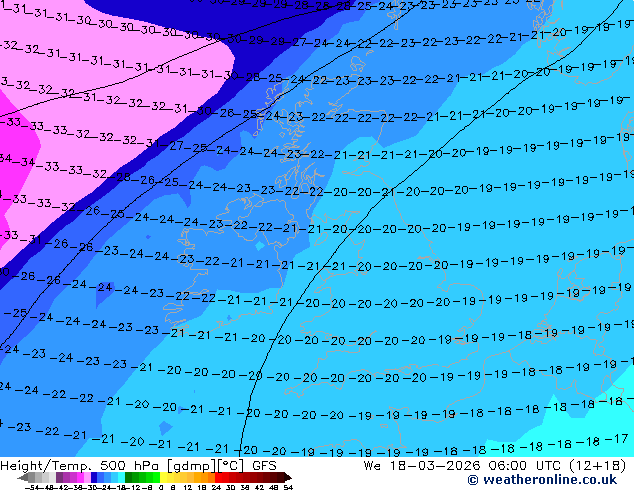Select the dark navy blue legend swatch
The height and width of the screenshot is (490, 634).
coord(94,477)
